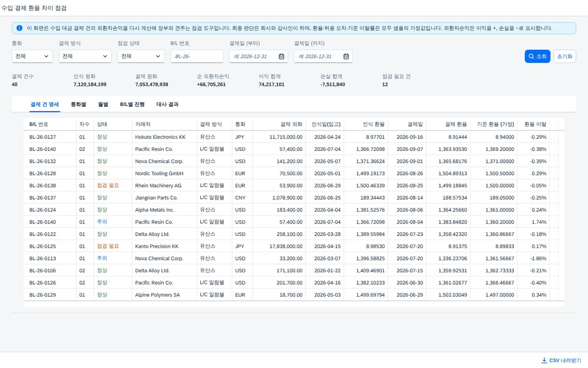The image size is (588, 368).
Task: Select the BL-26-0138 Rhein Machinery AG row
Action: [294, 185]
